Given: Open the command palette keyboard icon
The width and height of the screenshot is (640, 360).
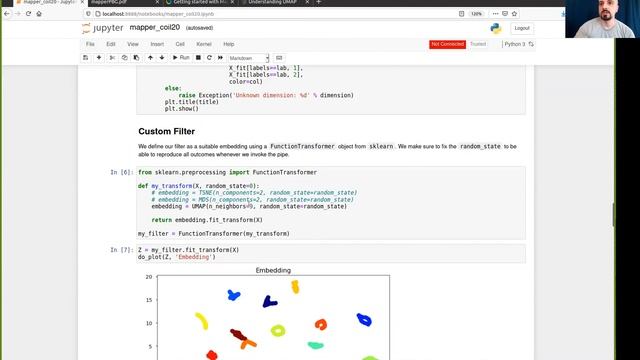Looking at the screenshot, I should pos(279,58).
